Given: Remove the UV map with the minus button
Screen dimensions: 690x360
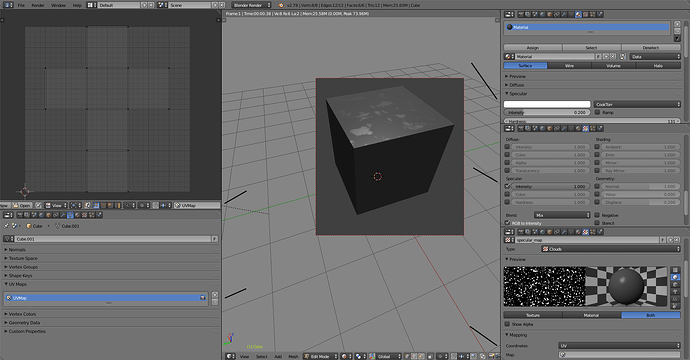Looking at the screenshot, I should pyautogui.click(x=215, y=302).
